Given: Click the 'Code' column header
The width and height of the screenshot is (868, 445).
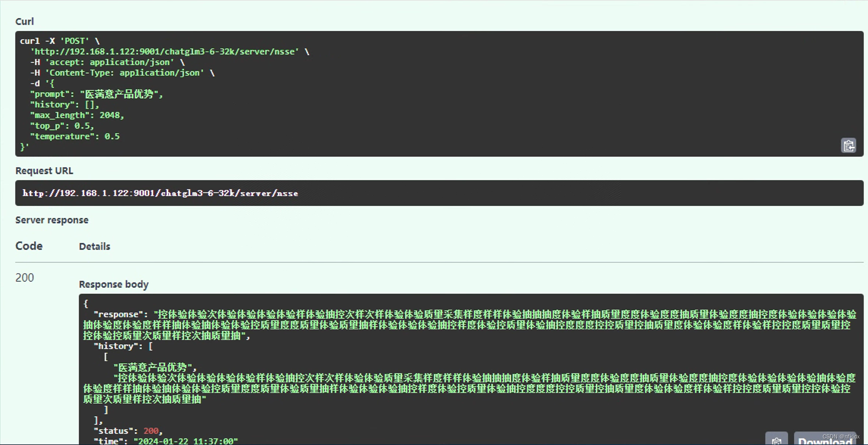Looking at the screenshot, I should (29, 246).
